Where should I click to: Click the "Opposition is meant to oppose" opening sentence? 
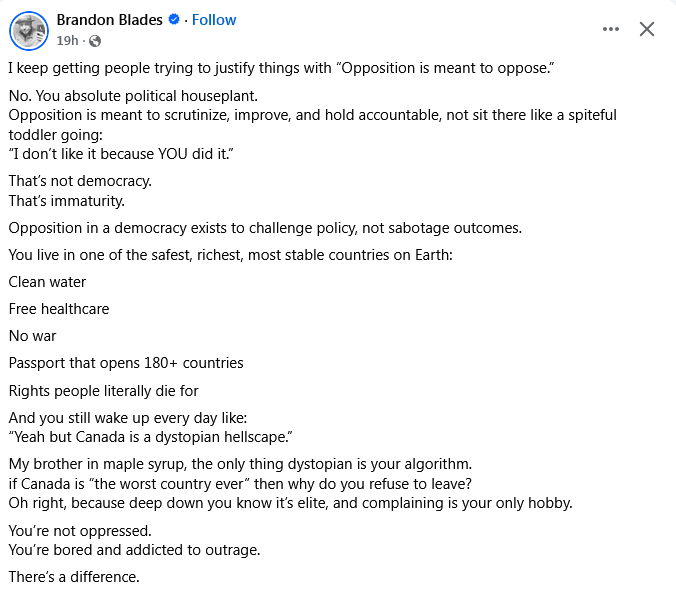(281, 69)
